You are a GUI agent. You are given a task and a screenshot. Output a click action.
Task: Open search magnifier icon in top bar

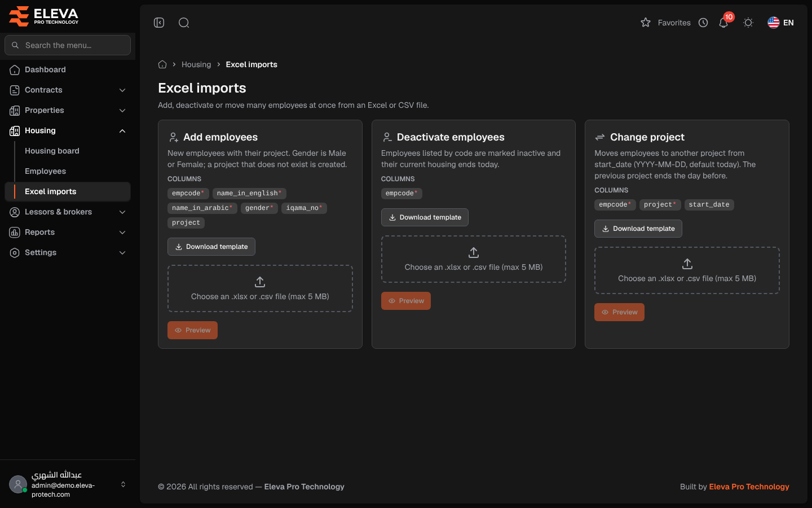coord(184,23)
